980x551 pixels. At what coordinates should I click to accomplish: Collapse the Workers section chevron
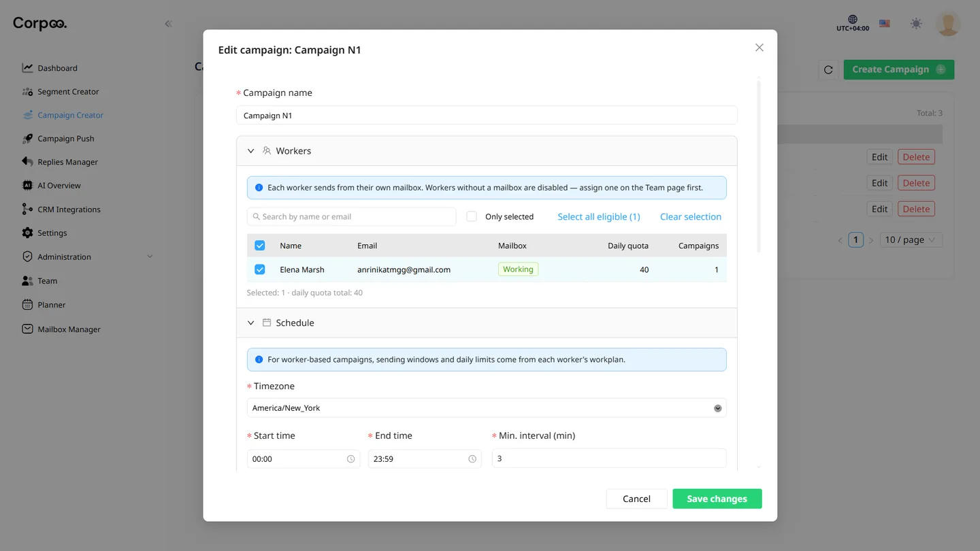tap(250, 151)
